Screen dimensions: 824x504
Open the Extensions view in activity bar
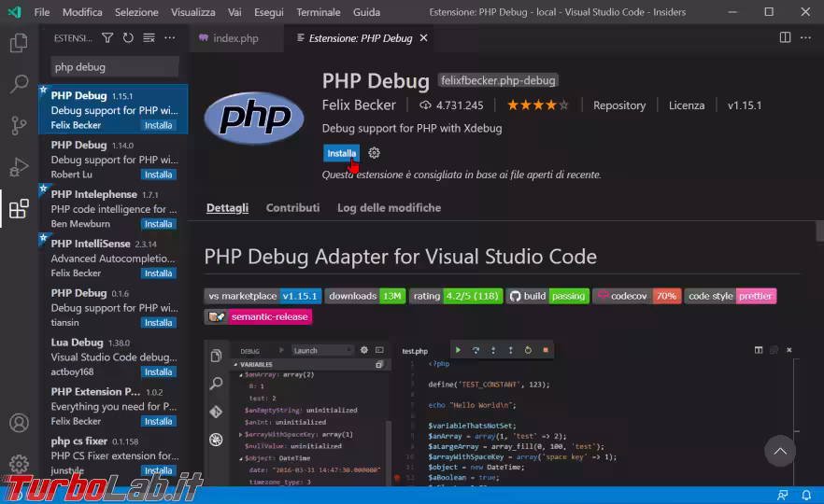pos(19,208)
